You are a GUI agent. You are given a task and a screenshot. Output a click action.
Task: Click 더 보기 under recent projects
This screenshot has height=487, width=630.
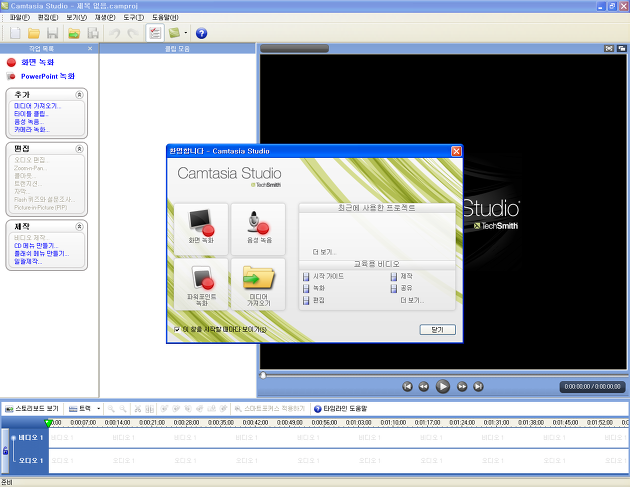coord(324,252)
